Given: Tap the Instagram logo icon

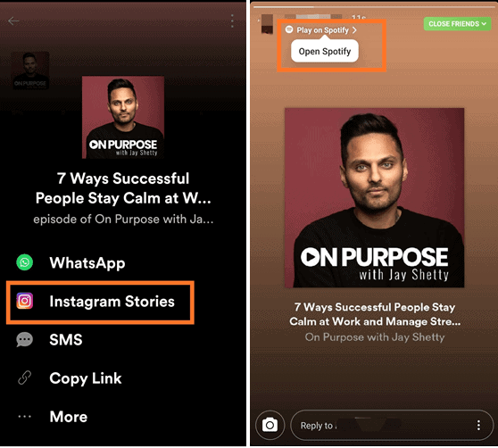Looking at the screenshot, I should point(24,301).
